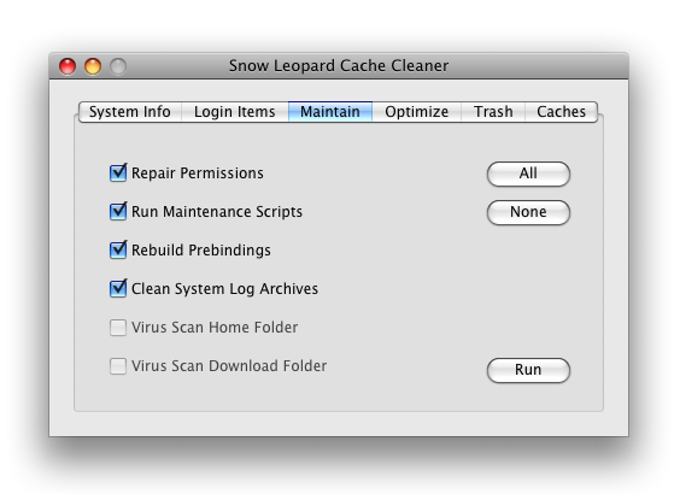Disable Run Maintenance Scripts checkbox
Screen dimensions: 680x494
click(118, 211)
